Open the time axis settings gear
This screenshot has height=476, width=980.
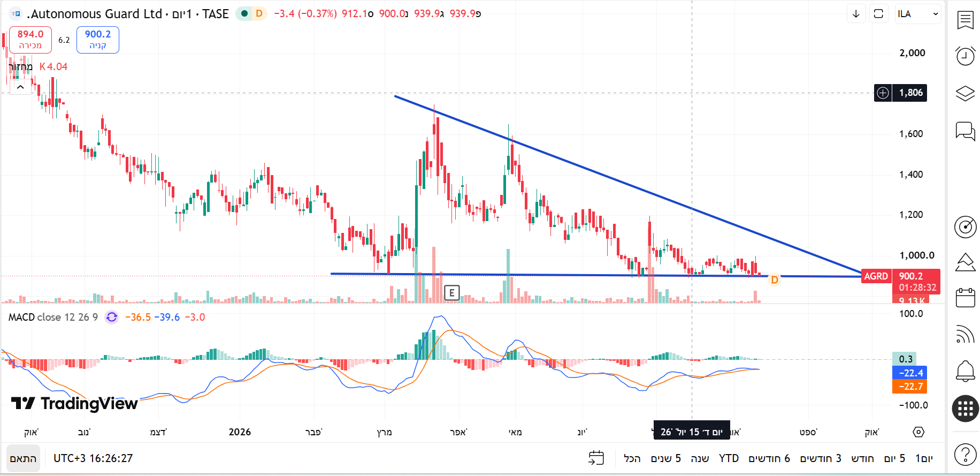click(918, 432)
